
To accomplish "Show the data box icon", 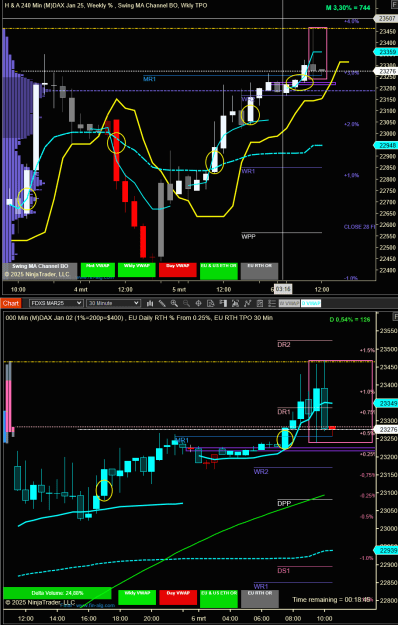I will [211, 303].
